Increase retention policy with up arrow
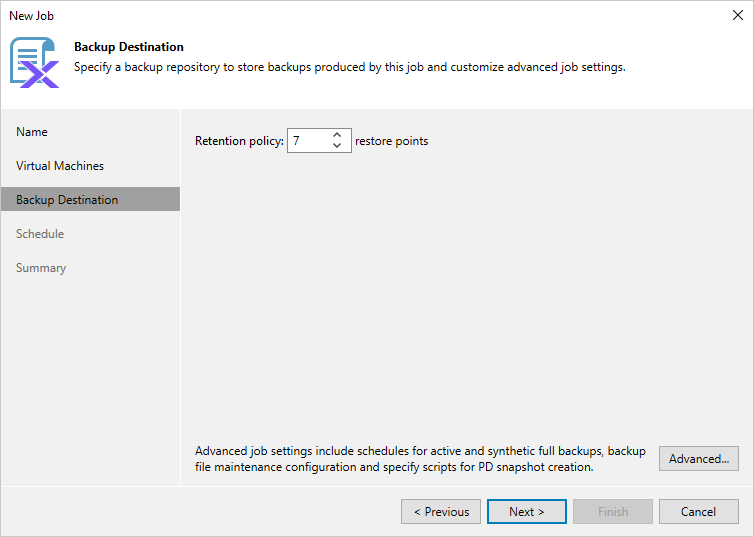Image resolution: width=754 pixels, height=537 pixels. pos(338,135)
